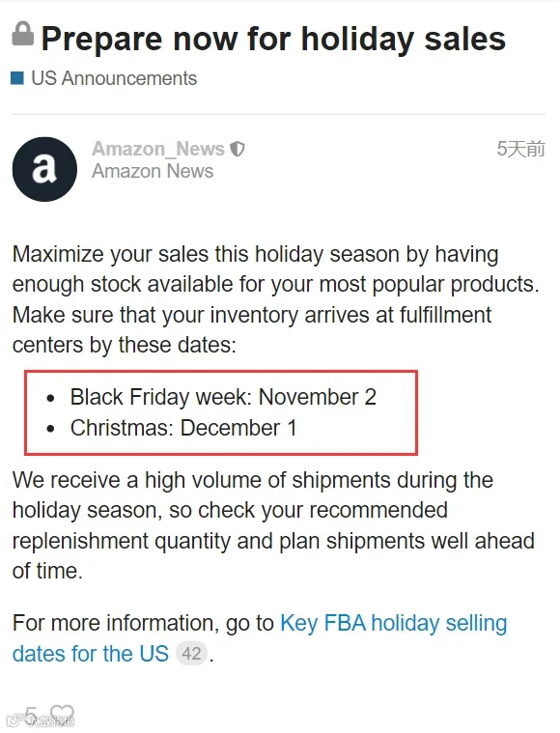Click the Black Friday week: November 2 item
Viewport: 560px width, 733px height.
pyautogui.click(x=223, y=397)
